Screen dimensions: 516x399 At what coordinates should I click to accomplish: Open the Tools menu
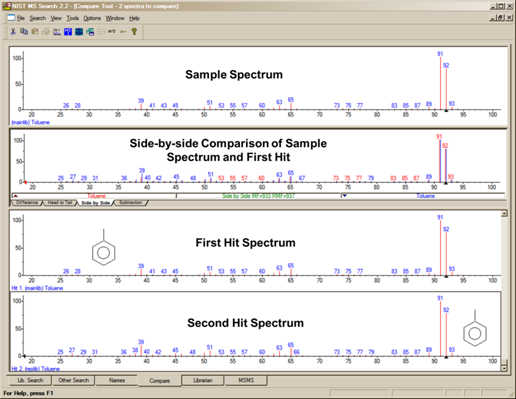(73, 18)
